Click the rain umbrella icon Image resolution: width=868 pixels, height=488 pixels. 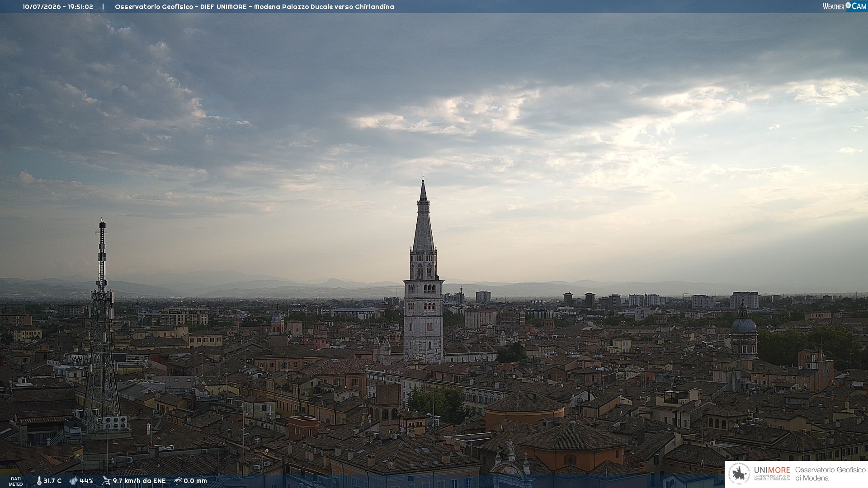[178, 481]
